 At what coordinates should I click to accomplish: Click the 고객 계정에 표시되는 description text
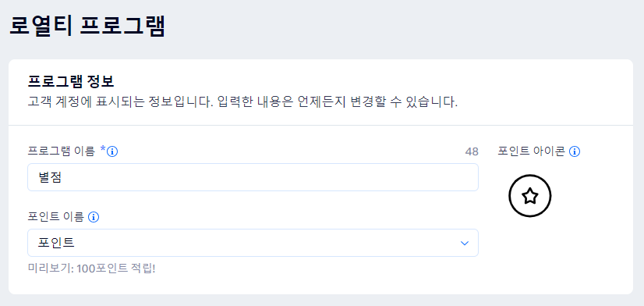point(242,102)
